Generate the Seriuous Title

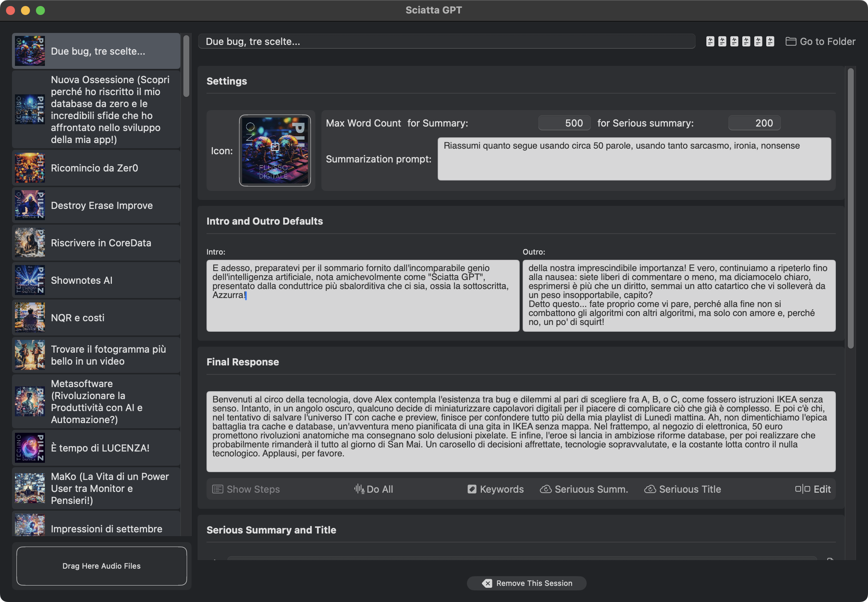click(x=682, y=489)
